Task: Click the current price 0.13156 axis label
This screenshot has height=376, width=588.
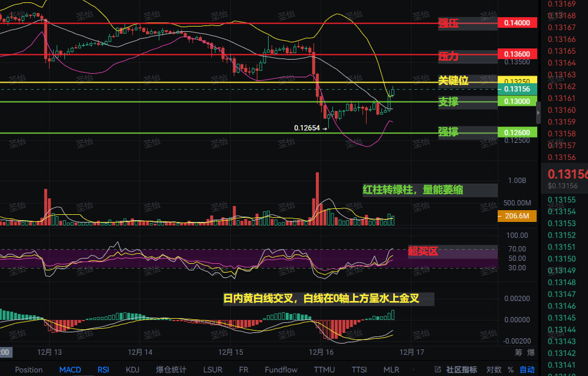Action: coord(517,89)
